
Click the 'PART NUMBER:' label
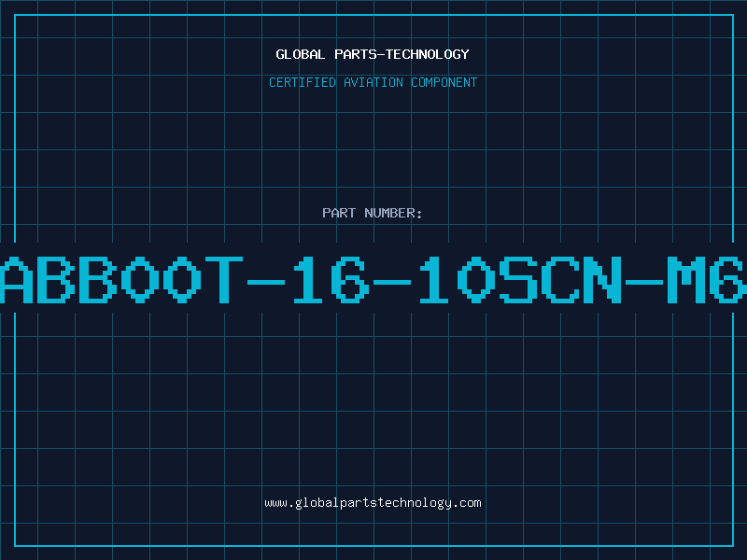(373, 213)
